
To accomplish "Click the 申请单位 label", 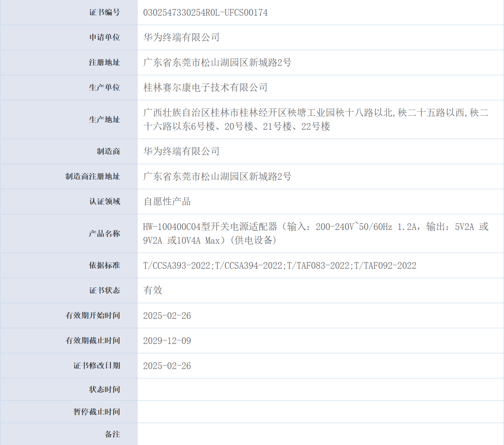I will 105,38.
